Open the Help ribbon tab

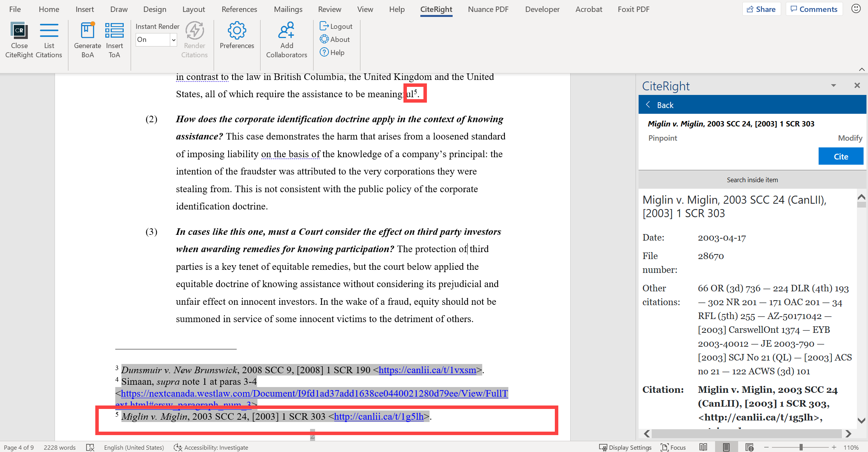click(397, 9)
